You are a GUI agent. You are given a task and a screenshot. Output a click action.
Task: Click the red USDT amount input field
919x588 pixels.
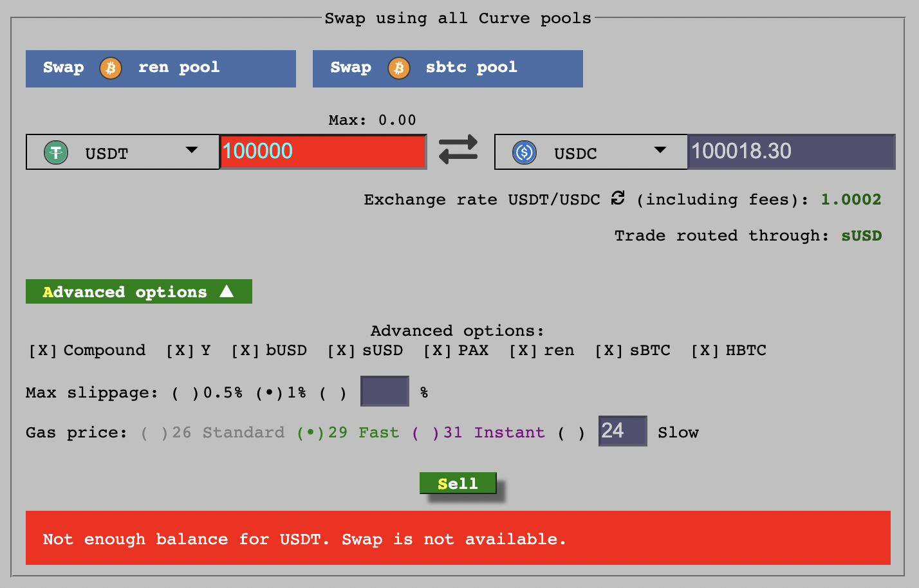[323, 152]
